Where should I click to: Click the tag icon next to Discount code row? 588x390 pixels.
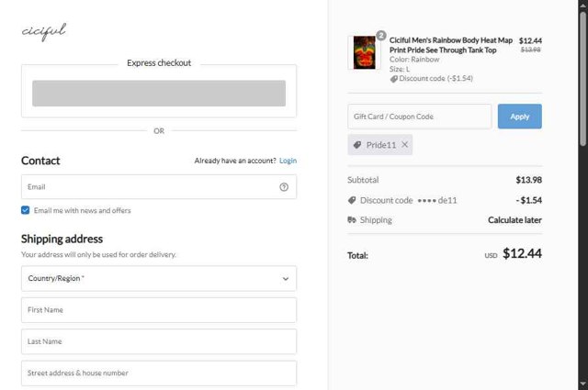coord(352,200)
